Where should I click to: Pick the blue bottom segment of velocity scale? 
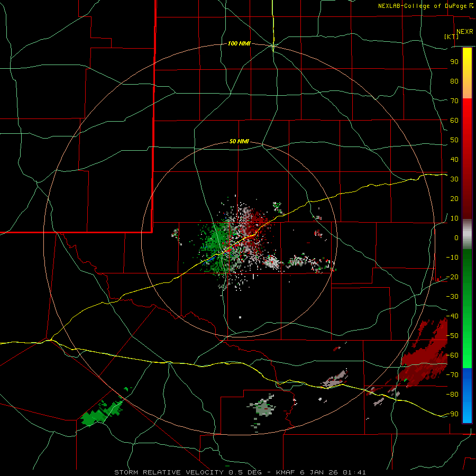(x=467, y=396)
